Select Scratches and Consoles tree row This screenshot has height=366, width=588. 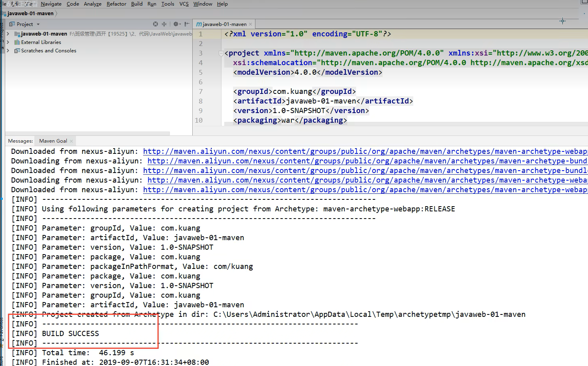99,51
